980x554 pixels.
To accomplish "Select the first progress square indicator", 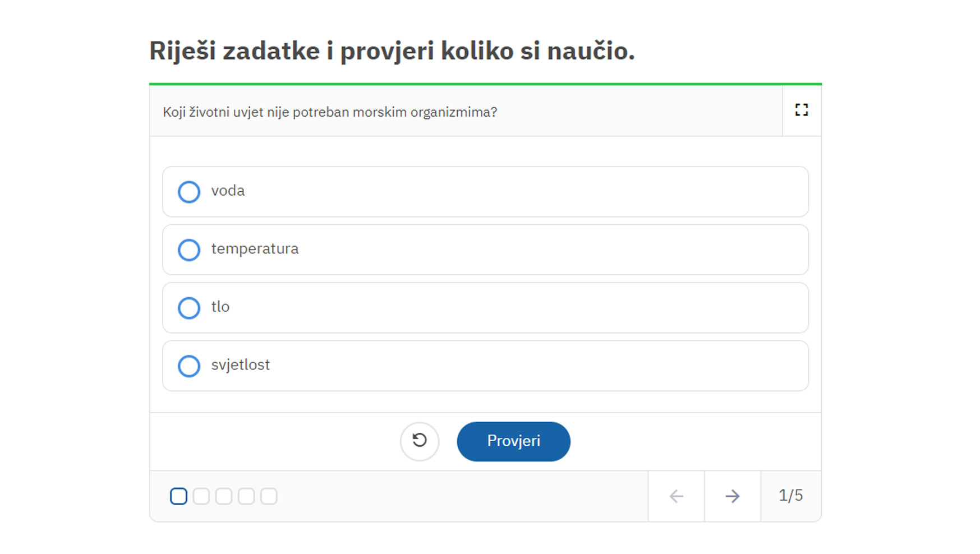I will coord(178,496).
